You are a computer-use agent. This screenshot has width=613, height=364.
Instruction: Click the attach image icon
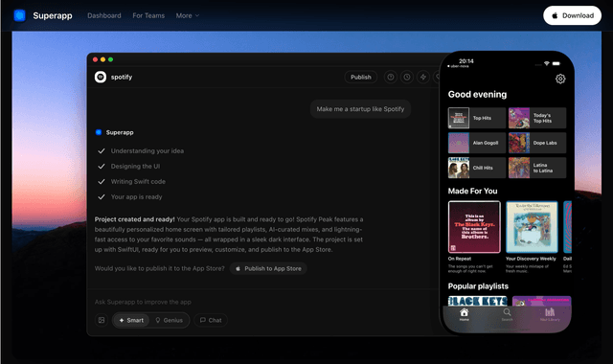pyautogui.click(x=102, y=320)
